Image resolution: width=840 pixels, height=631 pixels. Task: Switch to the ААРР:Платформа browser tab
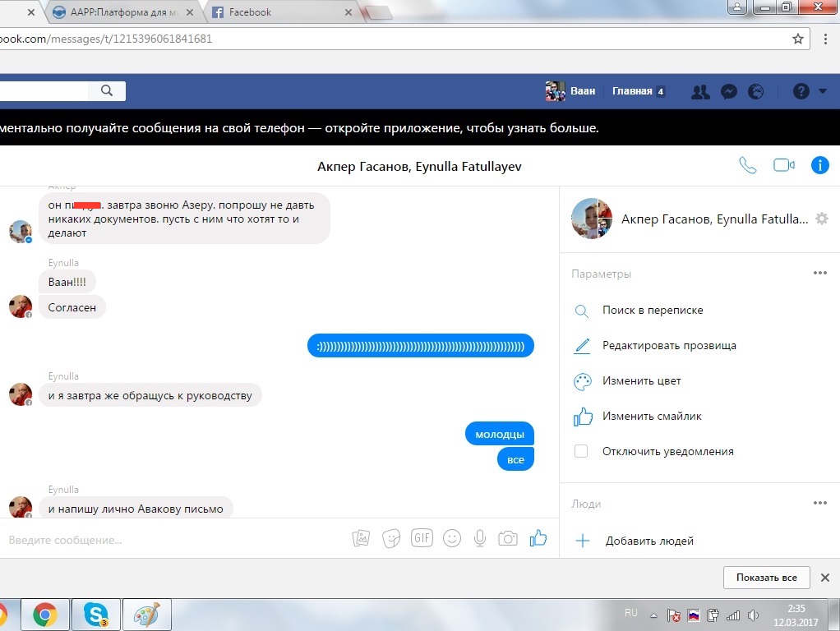pos(124,12)
